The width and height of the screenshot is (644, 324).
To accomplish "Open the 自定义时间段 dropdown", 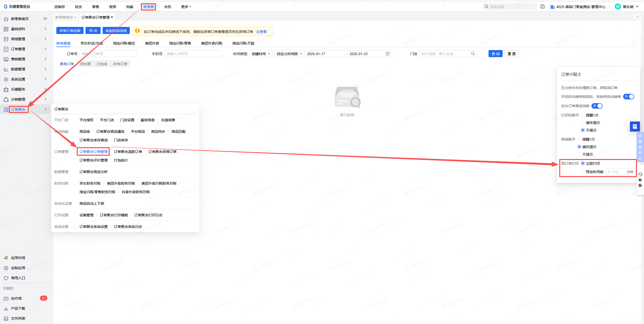I will [289, 54].
